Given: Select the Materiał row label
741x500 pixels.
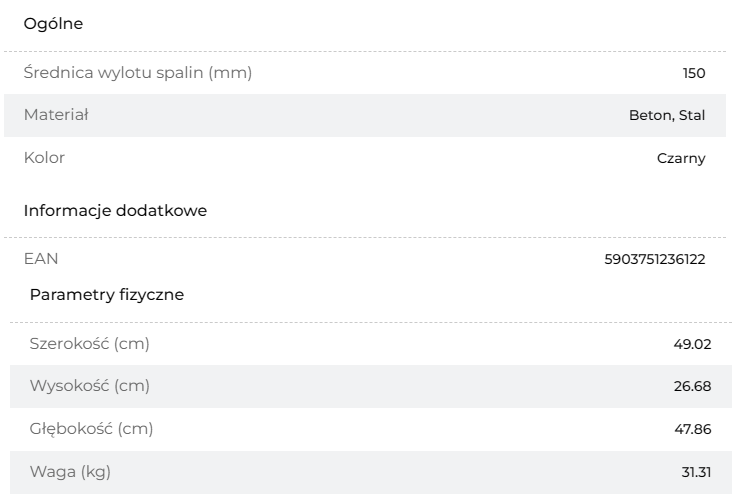Looking at the screenshot, I should (x=56, y=115).
